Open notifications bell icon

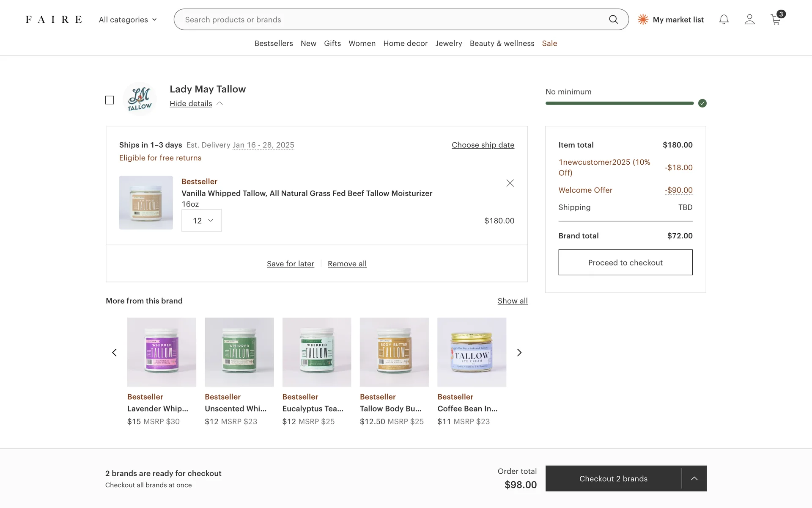coord(724,19)
